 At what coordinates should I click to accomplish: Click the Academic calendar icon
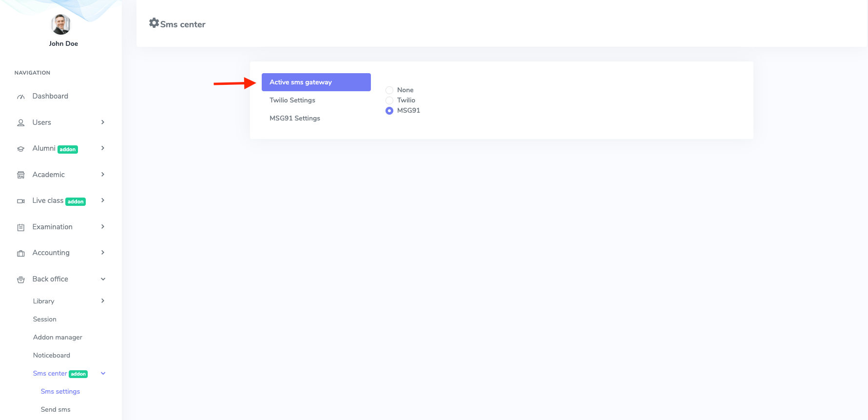pos(20,175)
